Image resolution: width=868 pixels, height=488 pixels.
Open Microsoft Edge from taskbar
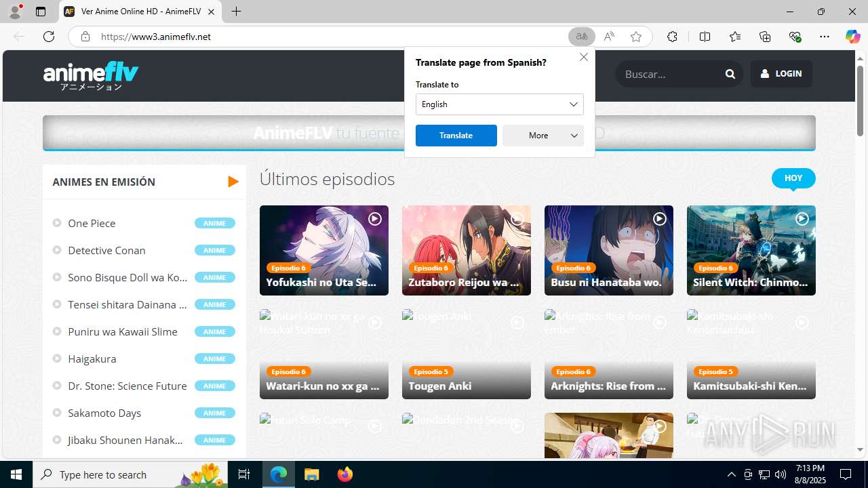279,474
